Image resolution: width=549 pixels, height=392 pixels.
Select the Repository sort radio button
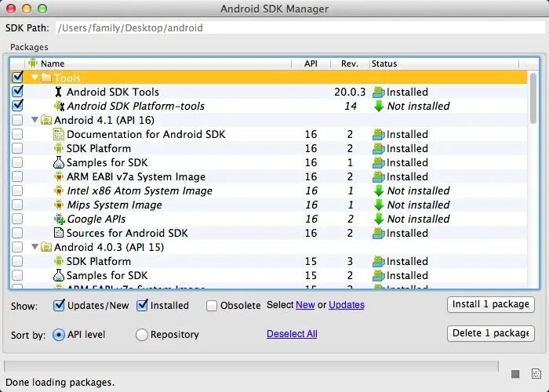[x=141, y=335]
